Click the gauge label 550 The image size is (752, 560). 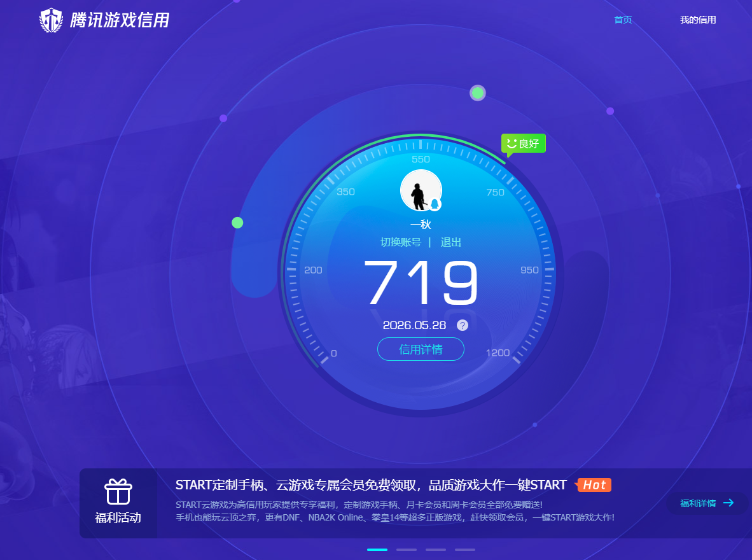click(x=421, y=159)
